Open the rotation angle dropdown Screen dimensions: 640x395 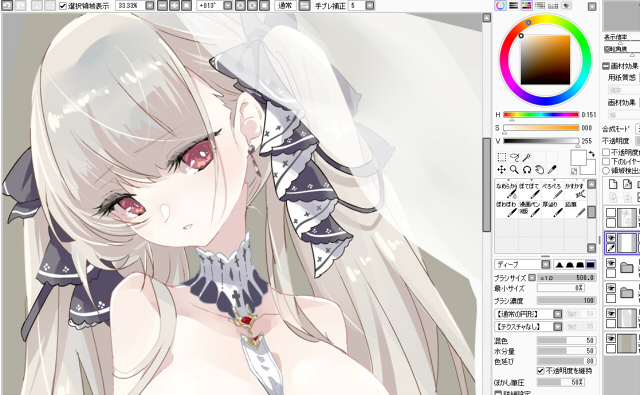tap(228, 6)
